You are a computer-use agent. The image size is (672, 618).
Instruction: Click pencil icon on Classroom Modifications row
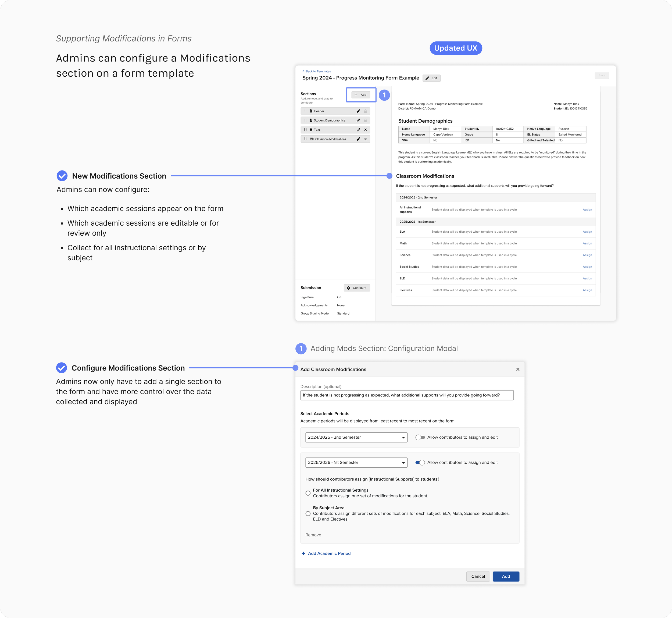358,139
